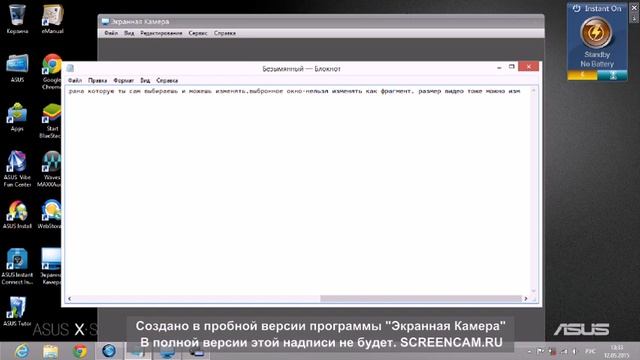
Task: Open Редактирование menu in Экранная Камера
Action: (x=161, y=33)
